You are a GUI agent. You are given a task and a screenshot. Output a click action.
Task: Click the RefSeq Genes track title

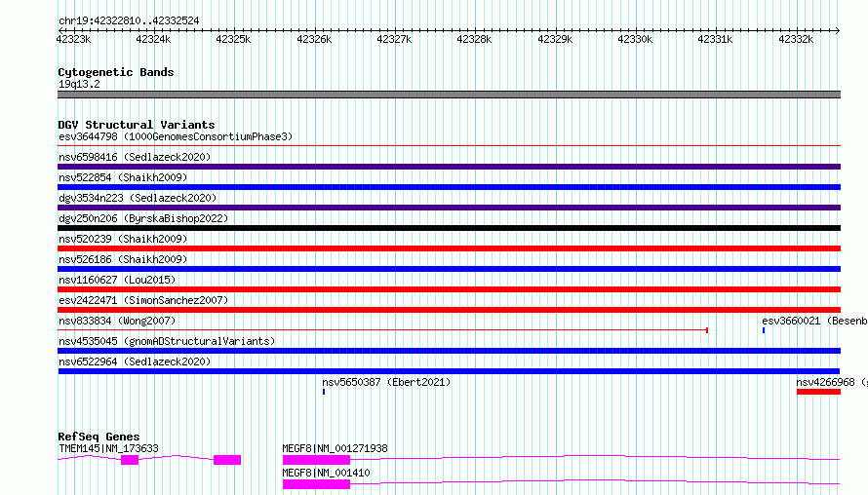[x=99, y=437]
